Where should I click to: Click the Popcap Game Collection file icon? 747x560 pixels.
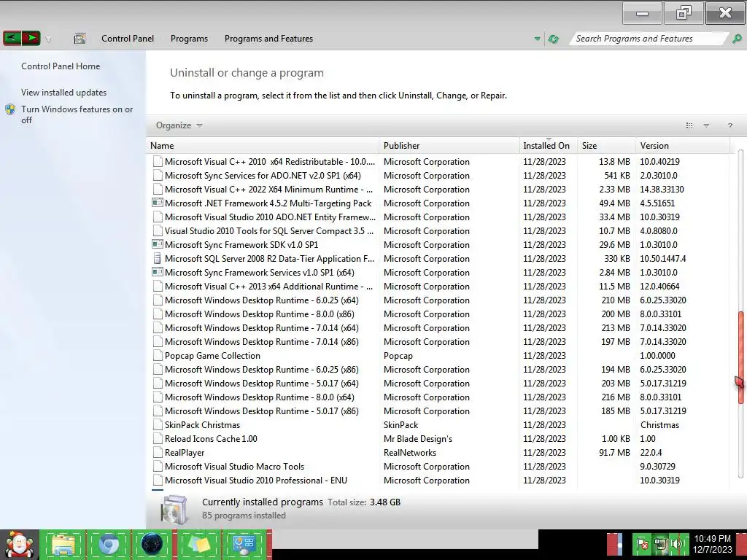pyautogui.click(x=158, y=356)
